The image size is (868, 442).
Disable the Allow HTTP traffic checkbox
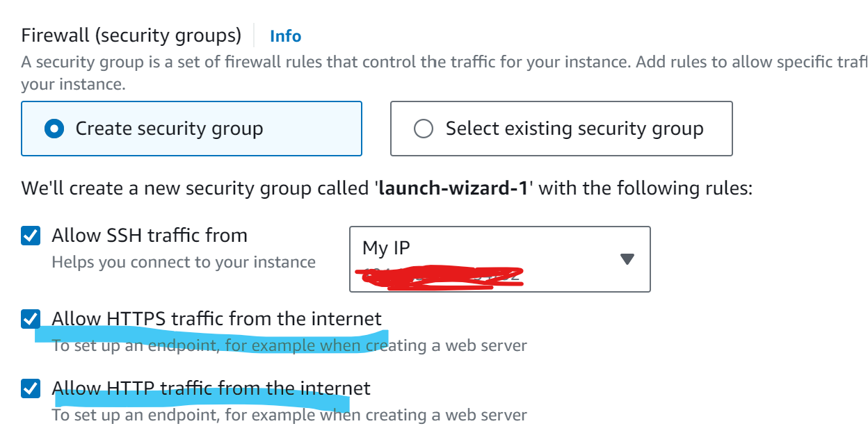click(x=31, y=388)
